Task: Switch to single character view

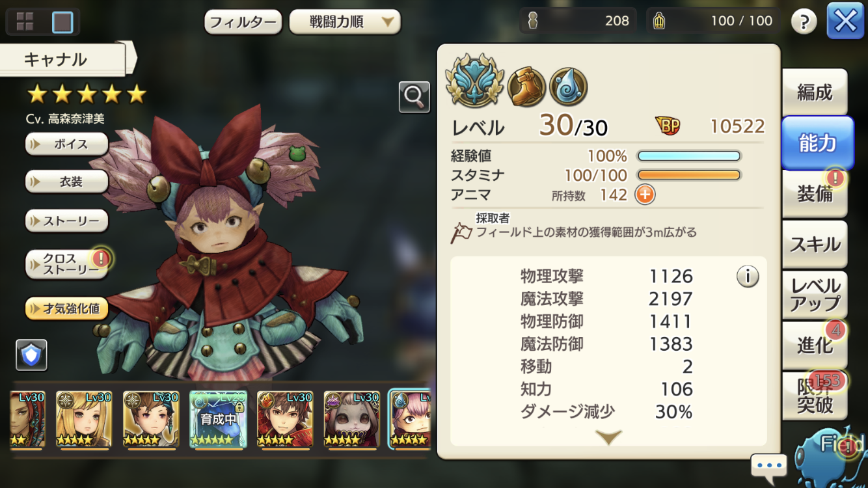Action: 62,22
